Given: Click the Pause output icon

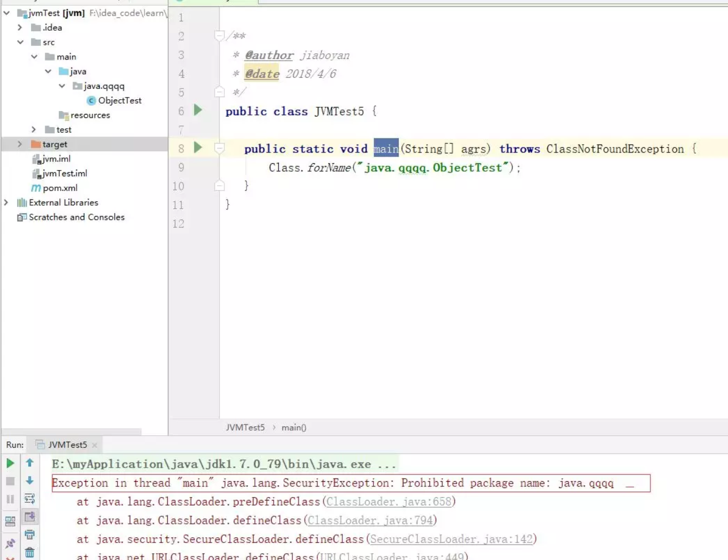Looking at the screenshot, I should (10, 499).
